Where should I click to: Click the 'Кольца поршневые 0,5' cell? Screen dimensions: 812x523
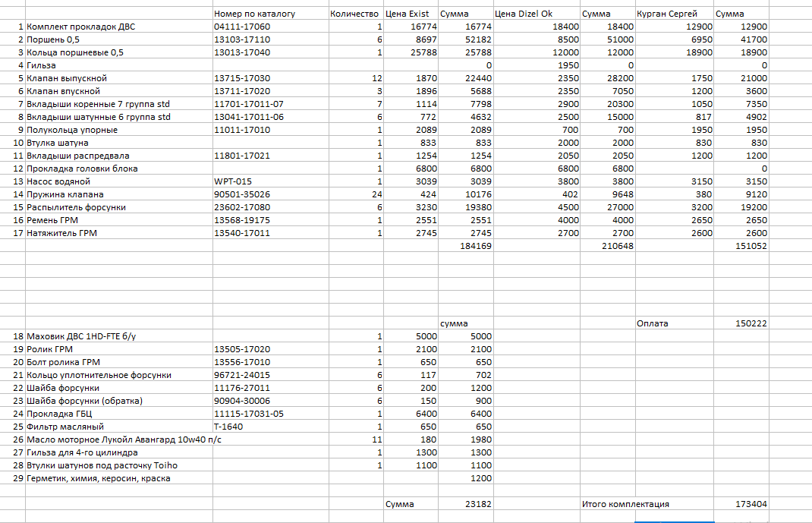pyautogui.click(x=119, y=52)
